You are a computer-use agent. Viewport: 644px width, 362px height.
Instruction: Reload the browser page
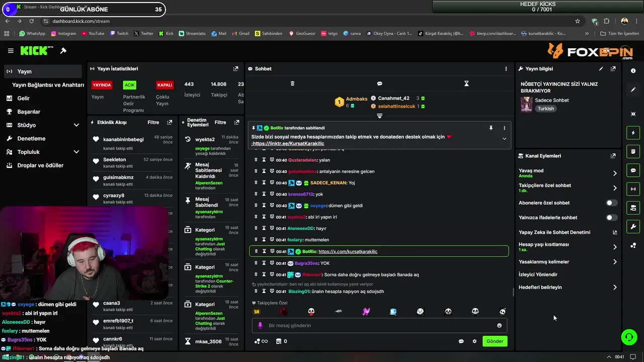(x=31, y=21)
